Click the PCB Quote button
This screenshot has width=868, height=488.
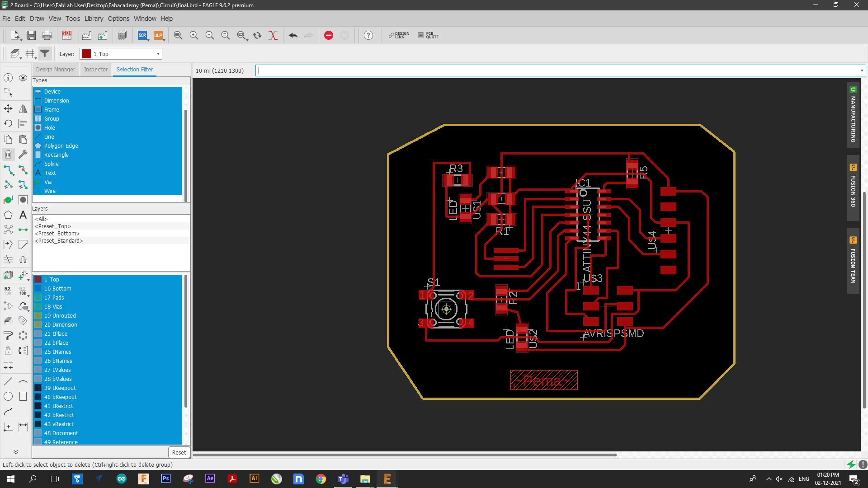coord(428,35)
